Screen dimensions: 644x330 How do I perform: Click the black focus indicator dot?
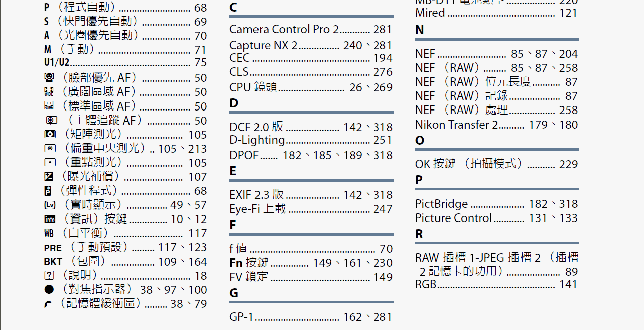[x=49, y=289]
